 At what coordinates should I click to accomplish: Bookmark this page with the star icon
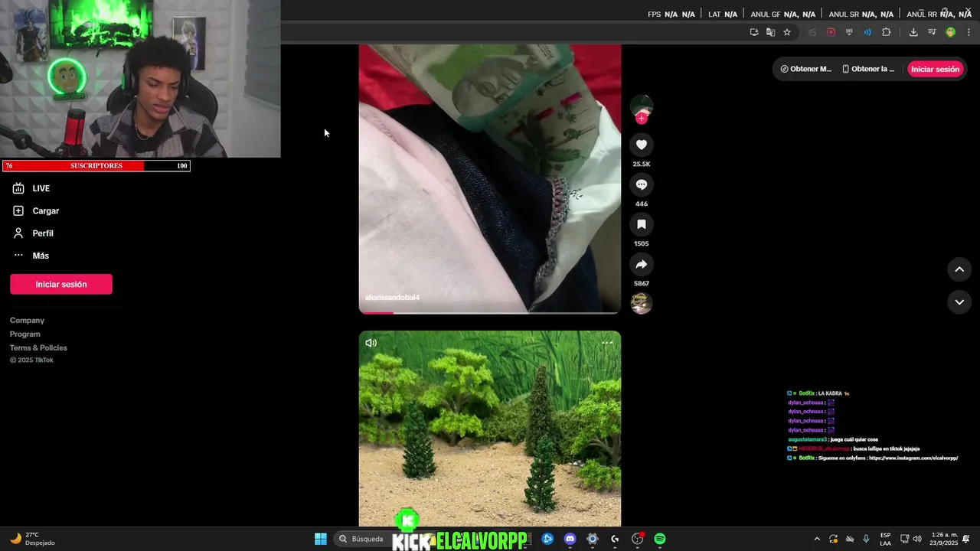787,32
